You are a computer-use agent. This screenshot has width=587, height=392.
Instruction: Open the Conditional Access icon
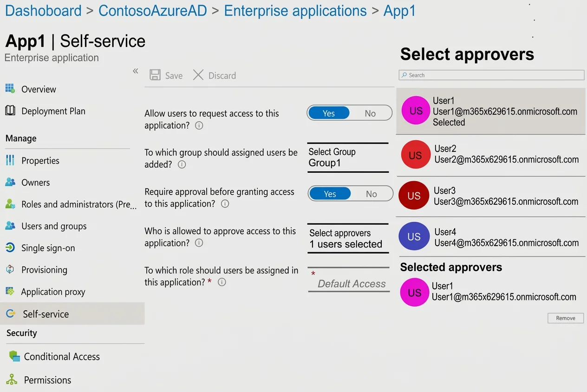point(14,356)
